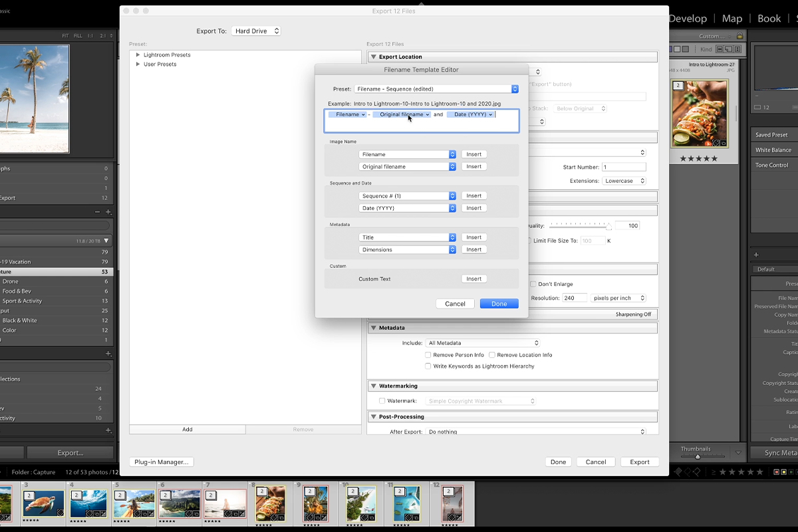Select the pick flag filter in the filmstrip
Screen dimensions: 798x532
coord(678,471)
